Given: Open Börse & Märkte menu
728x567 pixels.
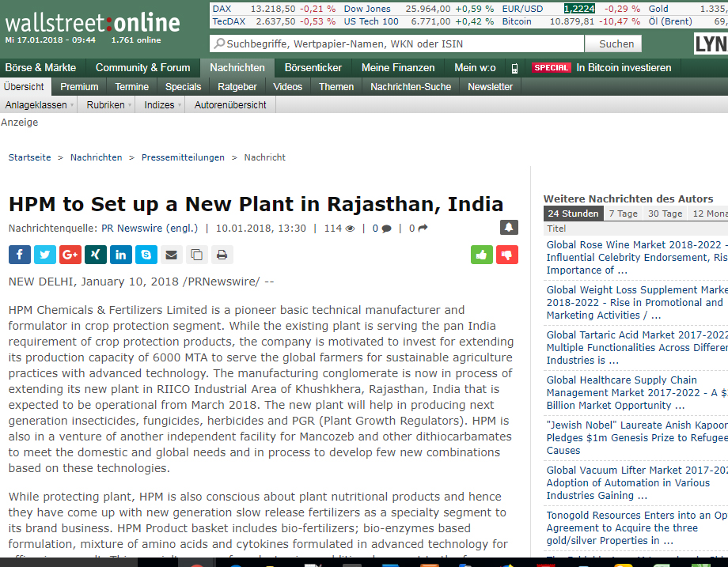Looking at the screenshot, I should click(40, 68).
